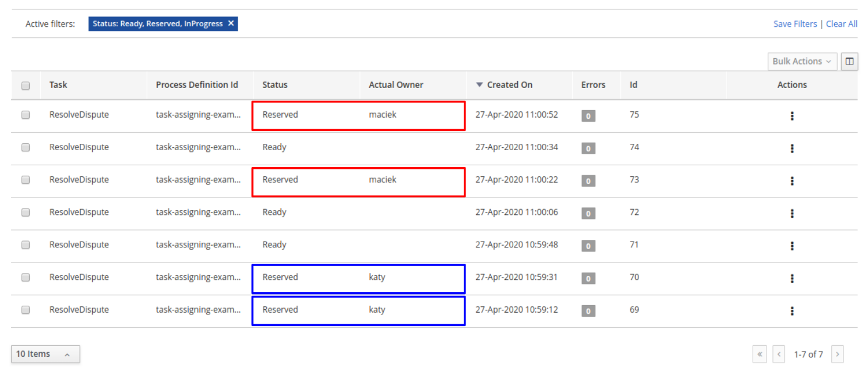Open the 10 Items page-size selector
868x379 pixels.
coord(45,354)
